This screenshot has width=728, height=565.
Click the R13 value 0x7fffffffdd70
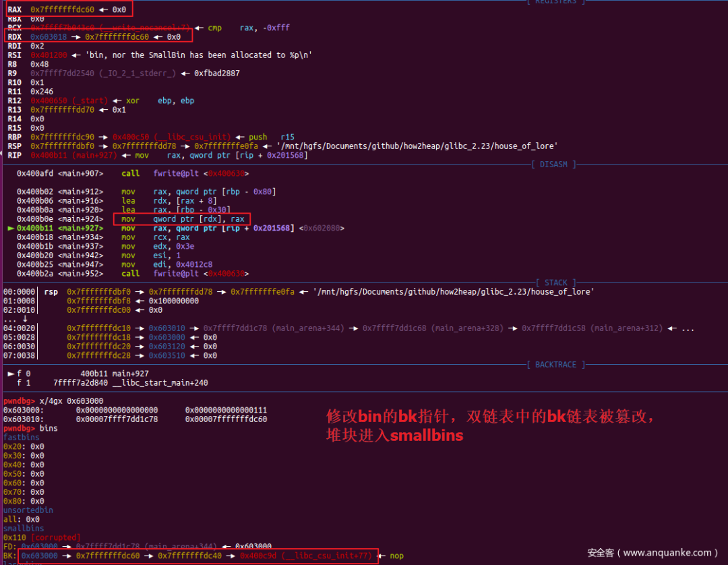62,110
